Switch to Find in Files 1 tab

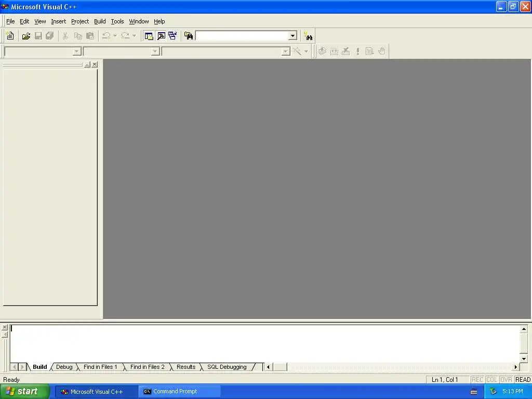(100, 367)
